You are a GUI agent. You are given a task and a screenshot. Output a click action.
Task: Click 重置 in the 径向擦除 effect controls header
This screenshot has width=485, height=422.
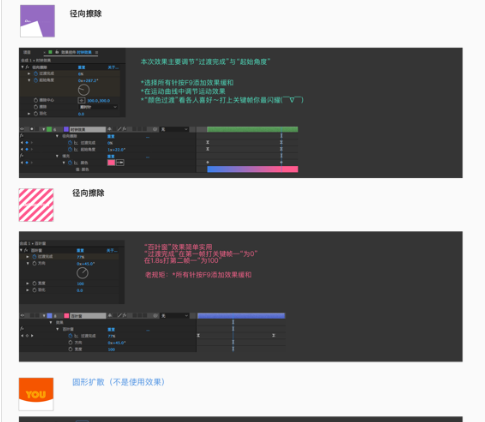(x=81, y=67)
